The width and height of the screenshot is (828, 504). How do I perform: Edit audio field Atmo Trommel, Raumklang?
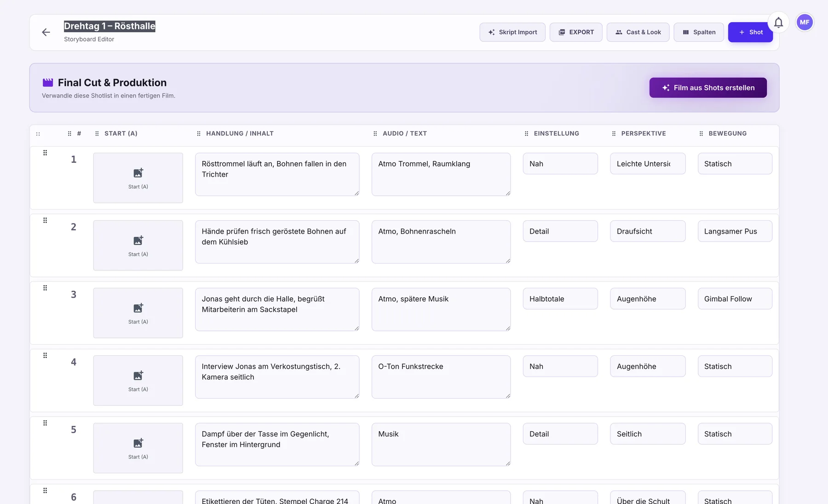[x=441, y=174]
